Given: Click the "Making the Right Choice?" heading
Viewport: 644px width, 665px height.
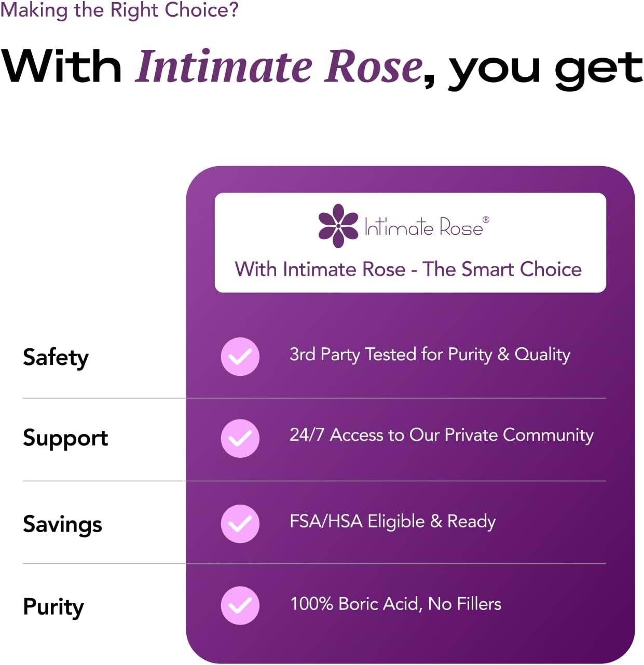Looking at the screenshot, I should pyautogui.click(x=119, y=10).
